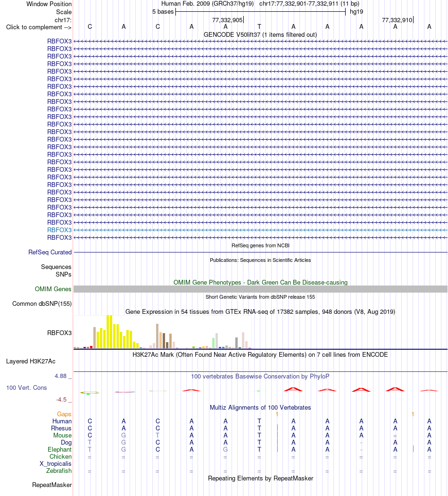Click the 'Zebrafish' alignment row label
This screenshot has height=496, width=448.
tap(59, 471)
